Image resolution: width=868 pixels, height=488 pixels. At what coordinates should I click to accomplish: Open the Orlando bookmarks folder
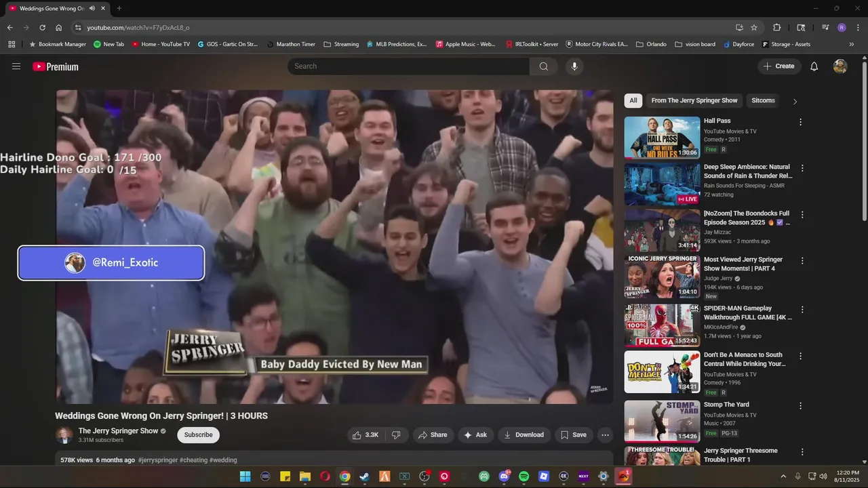(x=651, y=44)
